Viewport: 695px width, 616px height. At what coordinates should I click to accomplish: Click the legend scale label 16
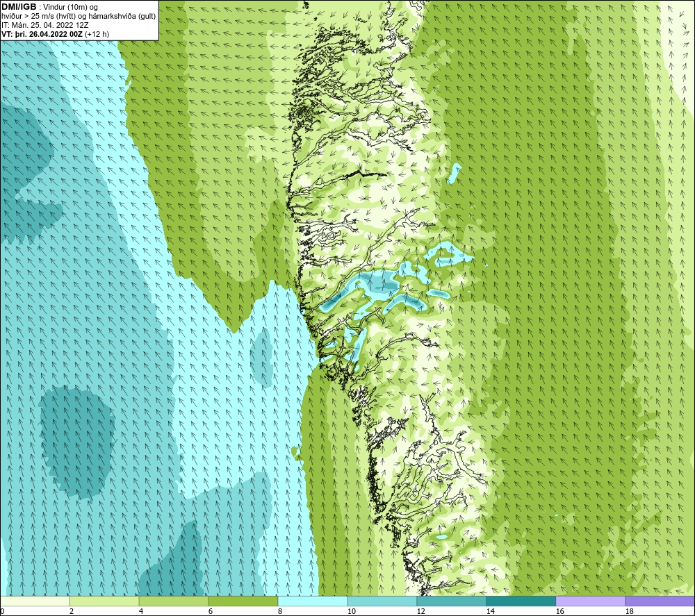(x=559, y=611)
